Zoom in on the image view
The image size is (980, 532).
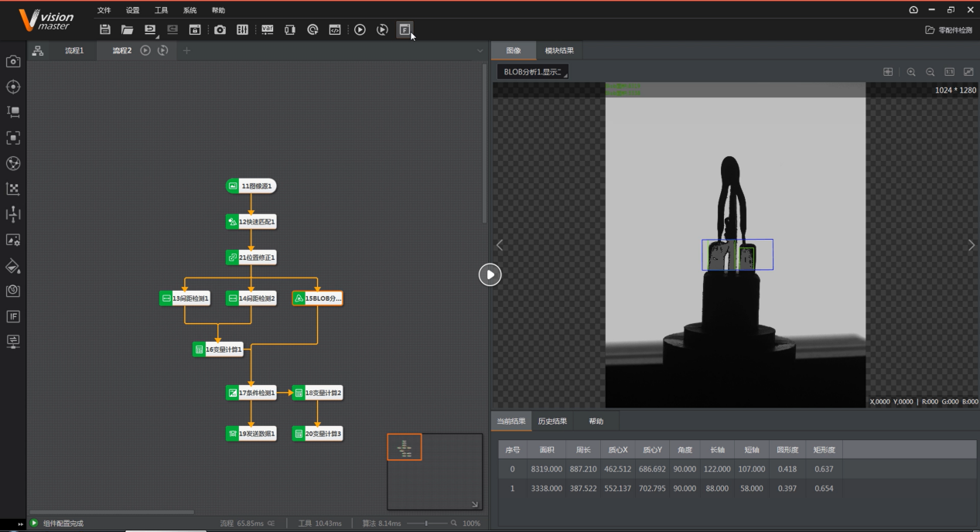coord(911,72)
